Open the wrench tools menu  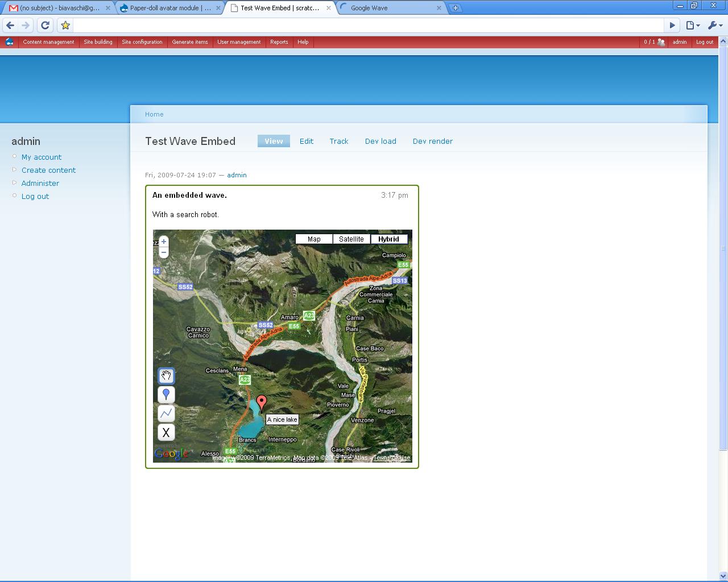(x=714, y=25)
